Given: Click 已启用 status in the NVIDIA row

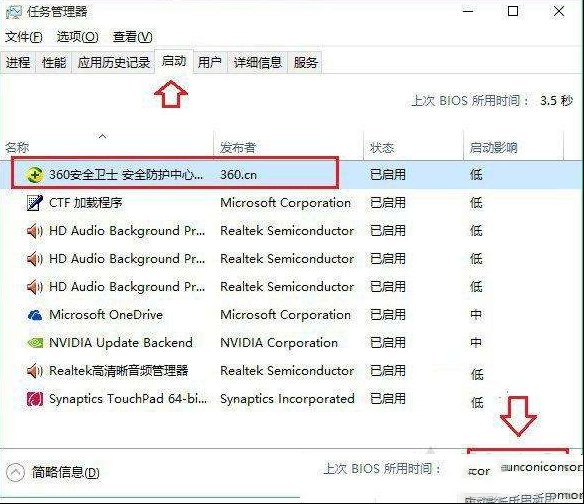Looking at the screenshot, I should 388,343.
